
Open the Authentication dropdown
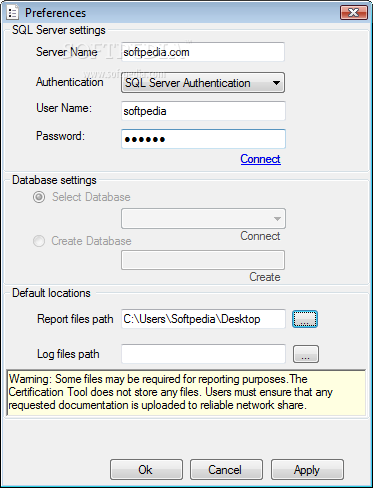203,83
